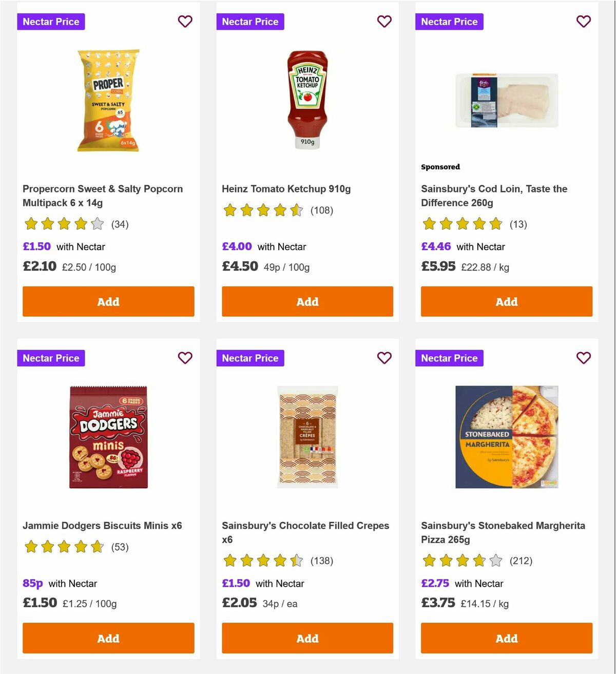Add Sainsbury's Cod Loin to trolley
616x674 pixels.
[x=506, y=301]
